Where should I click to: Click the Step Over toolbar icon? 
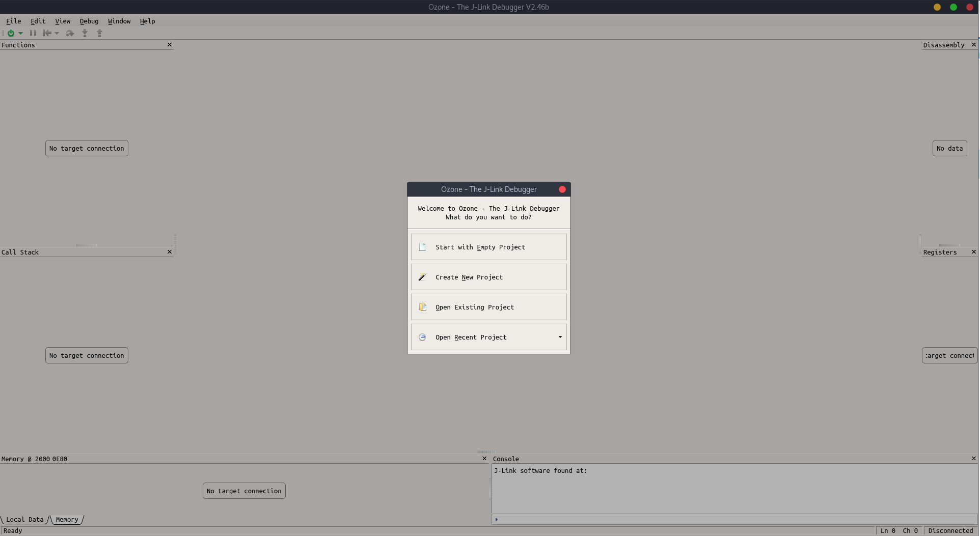pyautogui.click(x=70, y=33)
